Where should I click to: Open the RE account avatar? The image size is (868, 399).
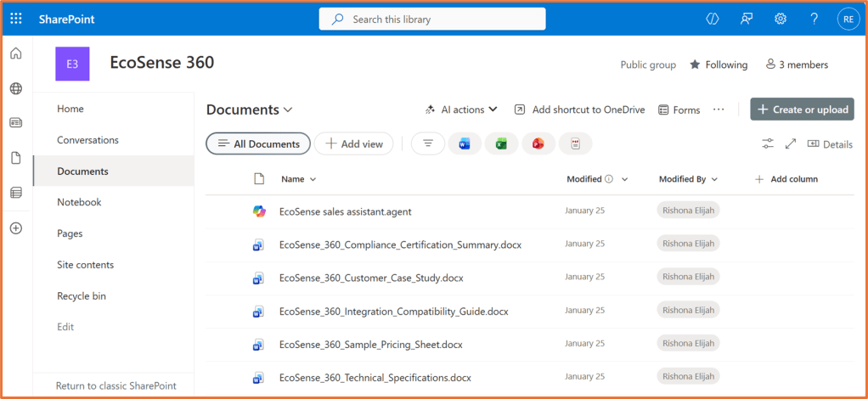848,19
